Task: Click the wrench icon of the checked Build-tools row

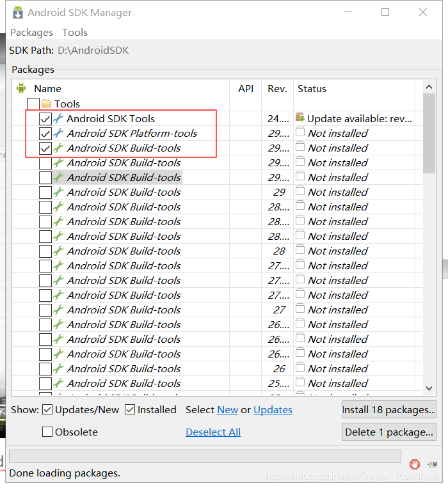Action: coord(58,148)
